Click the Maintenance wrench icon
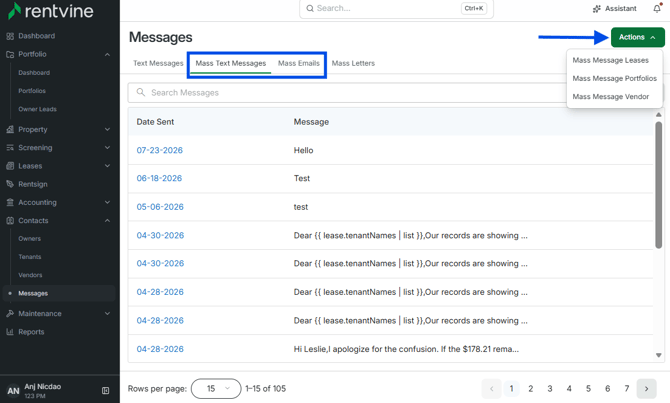The width and height of the screenshot is (670, 403). click(10, 314)
